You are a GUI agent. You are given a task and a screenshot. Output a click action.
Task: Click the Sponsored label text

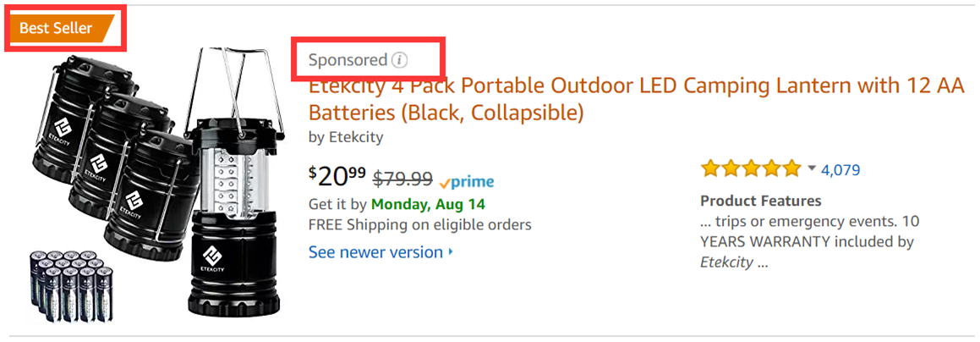click(348, 60)
